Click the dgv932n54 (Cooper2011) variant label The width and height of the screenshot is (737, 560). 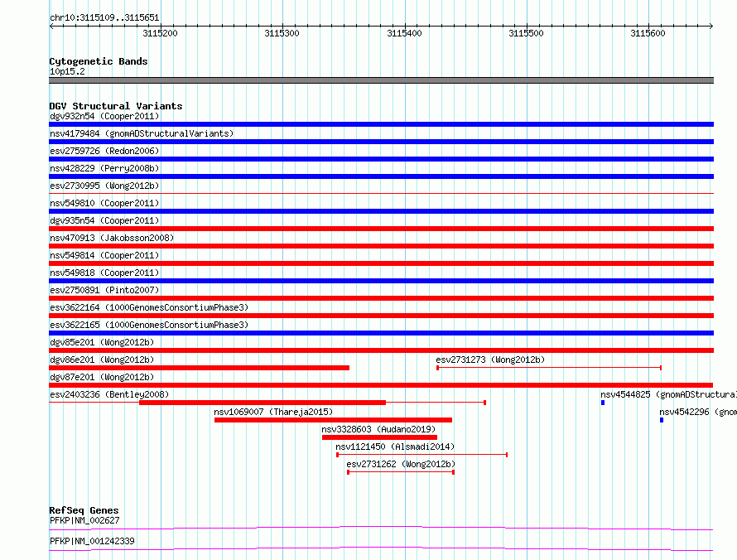coord(104,116)
